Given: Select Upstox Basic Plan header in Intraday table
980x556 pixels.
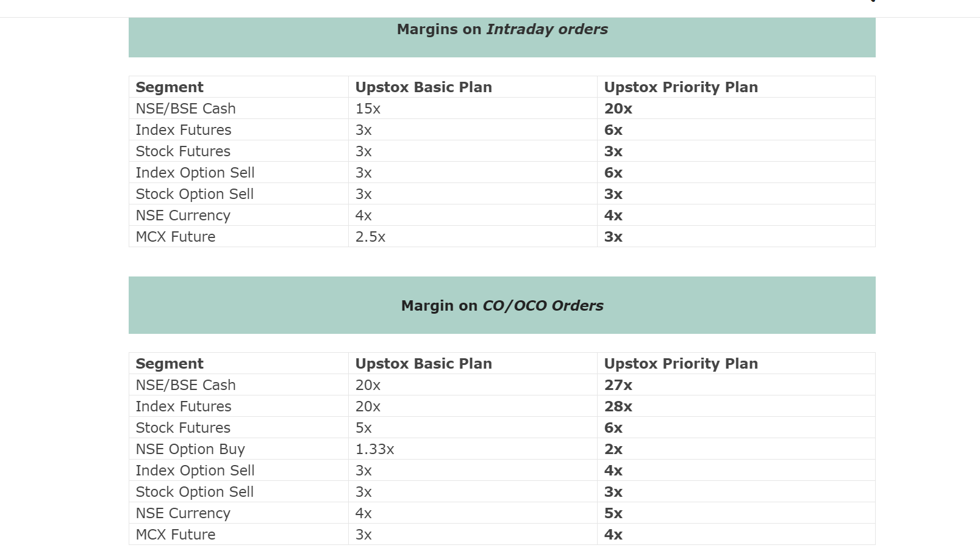Looking at the screenshot, I should click(424, 87).
